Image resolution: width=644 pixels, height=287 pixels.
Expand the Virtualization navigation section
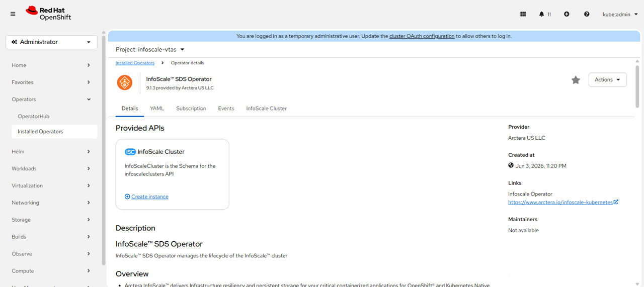(x=51, y=185)
